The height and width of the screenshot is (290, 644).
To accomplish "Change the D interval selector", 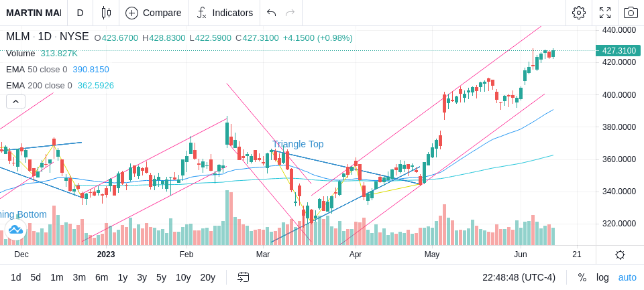I will click(80, 13).
